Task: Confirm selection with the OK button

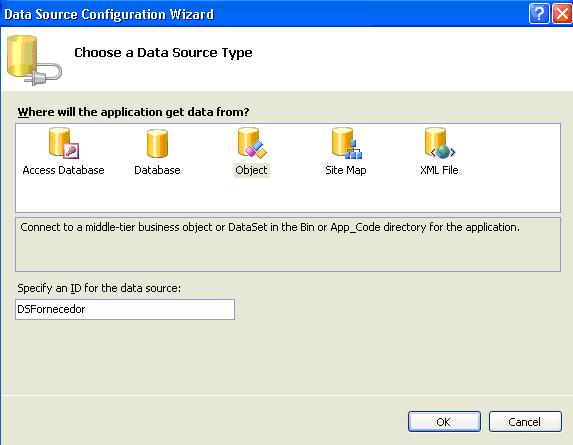Action: [444, 422]
